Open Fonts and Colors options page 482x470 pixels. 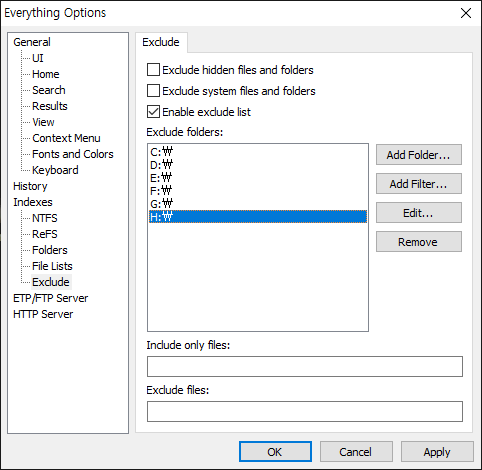click(x=73, y=154)
